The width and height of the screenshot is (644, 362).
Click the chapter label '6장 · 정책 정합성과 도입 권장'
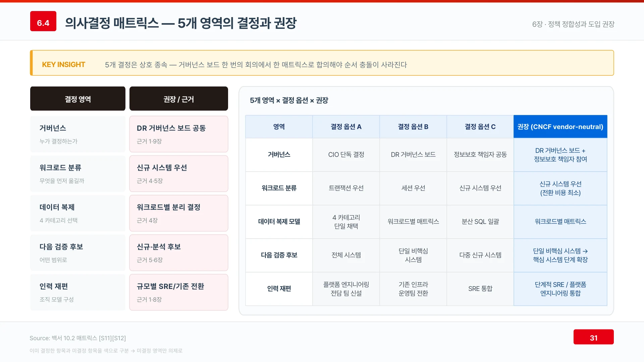(x=573, y=24)
